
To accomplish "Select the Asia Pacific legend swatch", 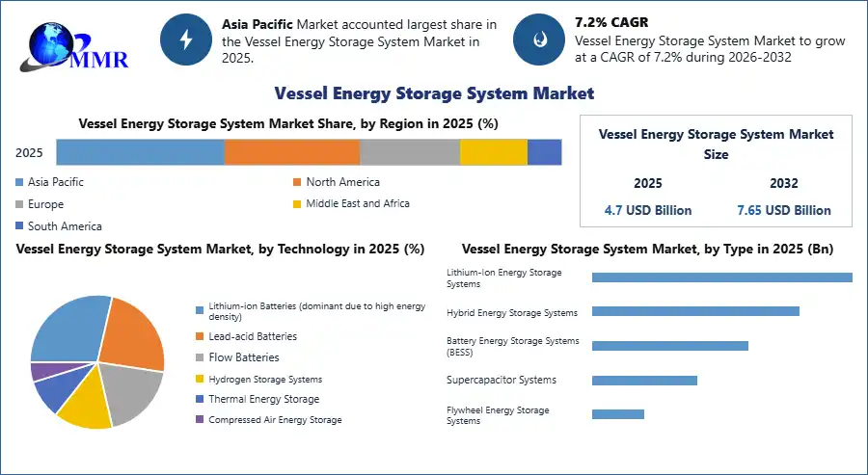I will point(20,182).
